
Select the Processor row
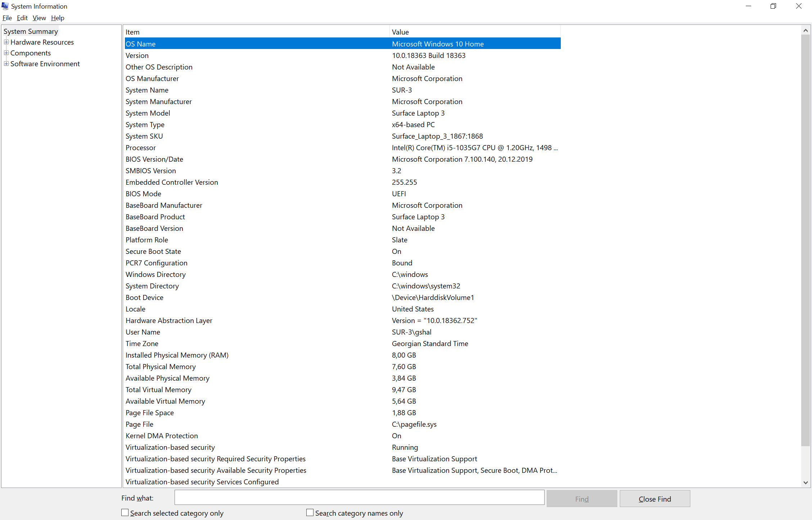click(x=140, y=148)
